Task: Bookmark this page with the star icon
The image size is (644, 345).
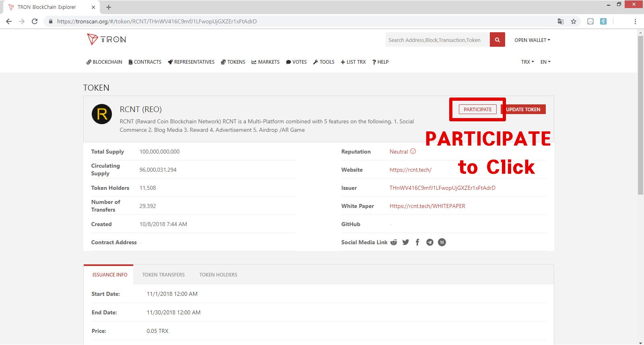Action: tap(574, 21)
